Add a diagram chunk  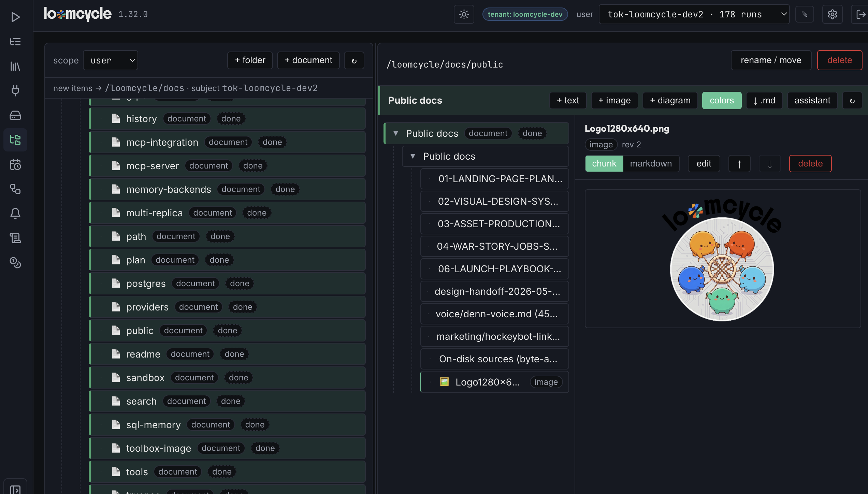[670, 100]
